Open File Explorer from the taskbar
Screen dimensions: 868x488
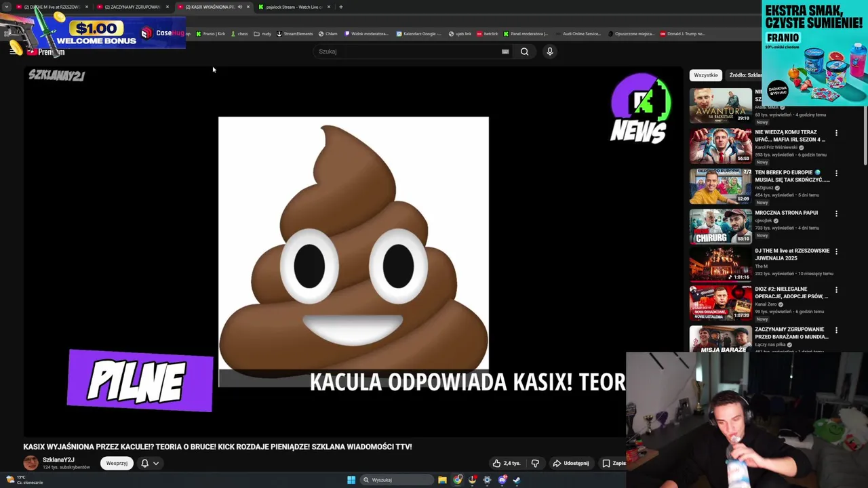tap(442, 480)
